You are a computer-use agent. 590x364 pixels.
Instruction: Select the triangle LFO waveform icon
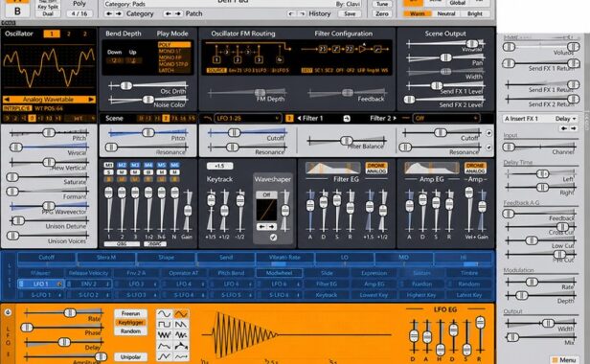pyautogui.click(x=181, y=313)
